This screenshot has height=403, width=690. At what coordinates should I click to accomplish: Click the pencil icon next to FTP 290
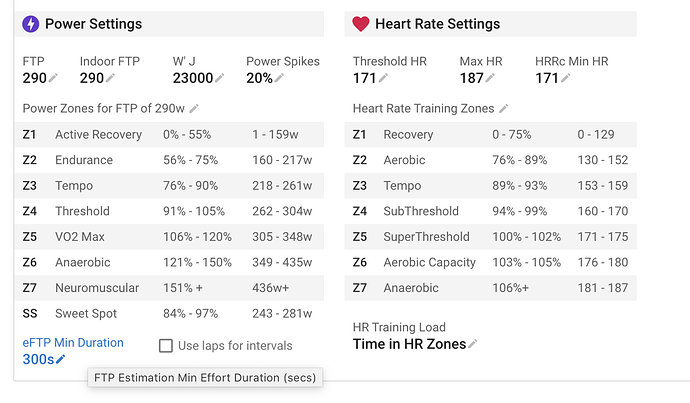[53, 79]
